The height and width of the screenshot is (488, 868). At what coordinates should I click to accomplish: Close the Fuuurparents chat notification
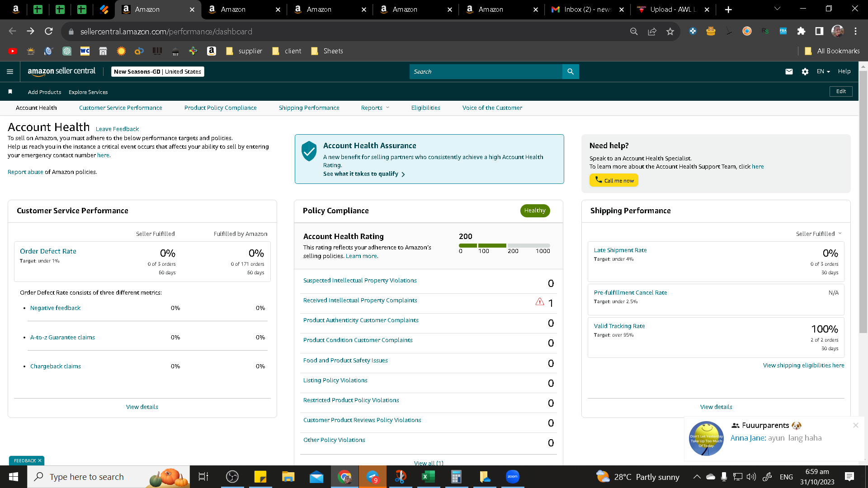855,425
